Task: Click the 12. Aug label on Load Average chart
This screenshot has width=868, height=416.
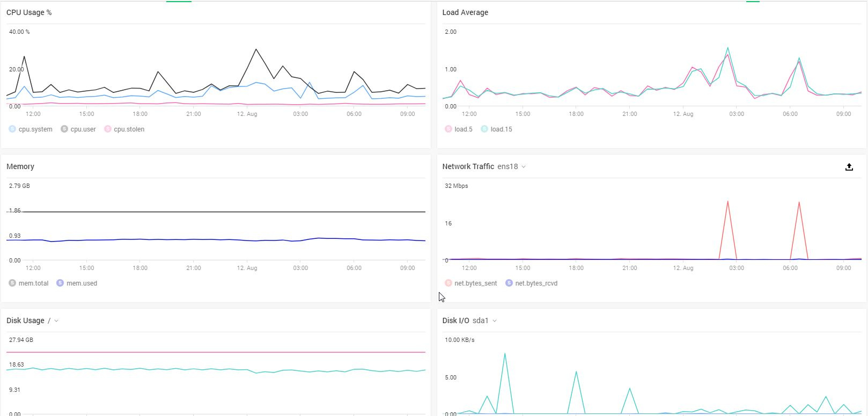Action: tap(683, 114)
